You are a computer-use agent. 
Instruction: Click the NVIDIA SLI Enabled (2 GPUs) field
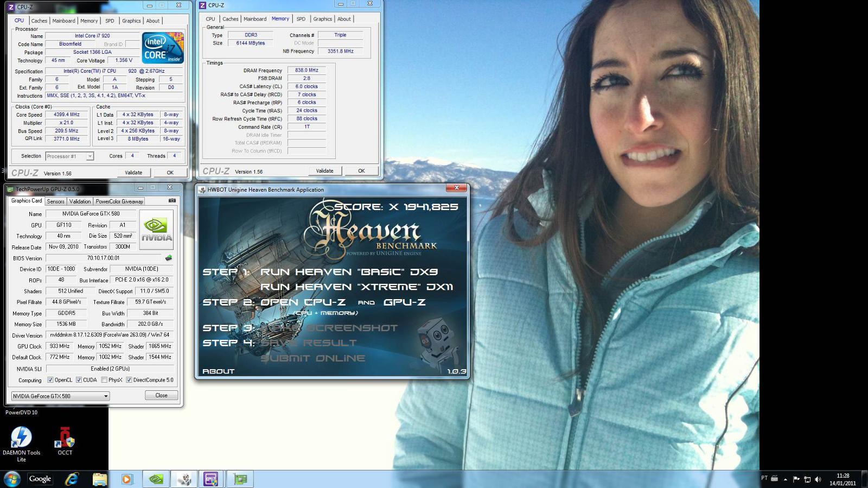tap(110, 369)
